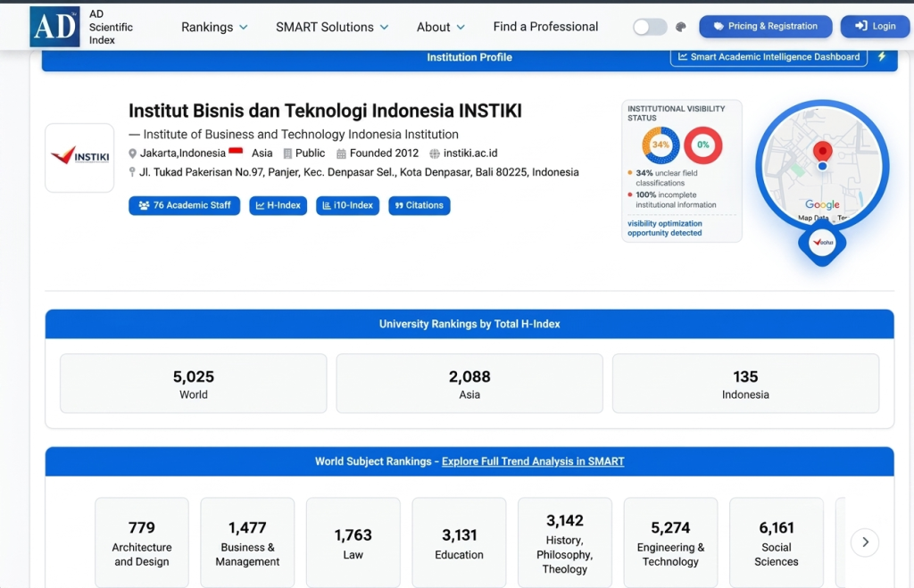Open the Citations button

tap(420, 205)
